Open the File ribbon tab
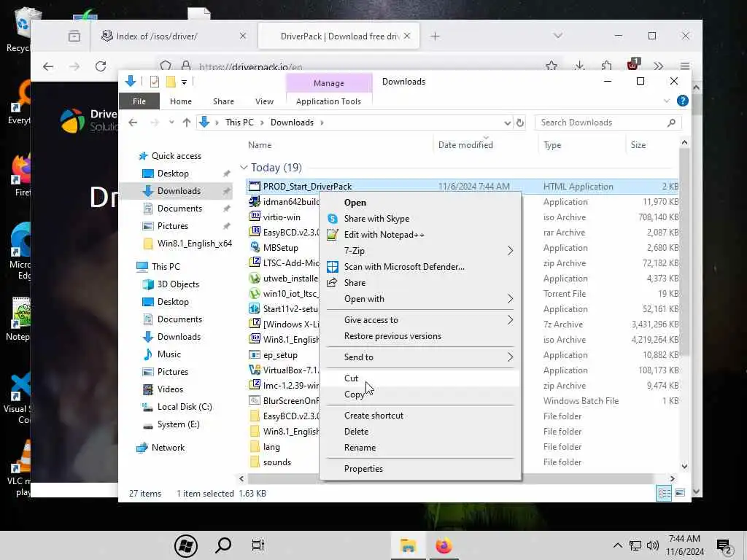The image size is (747, 560). (139, 101)
